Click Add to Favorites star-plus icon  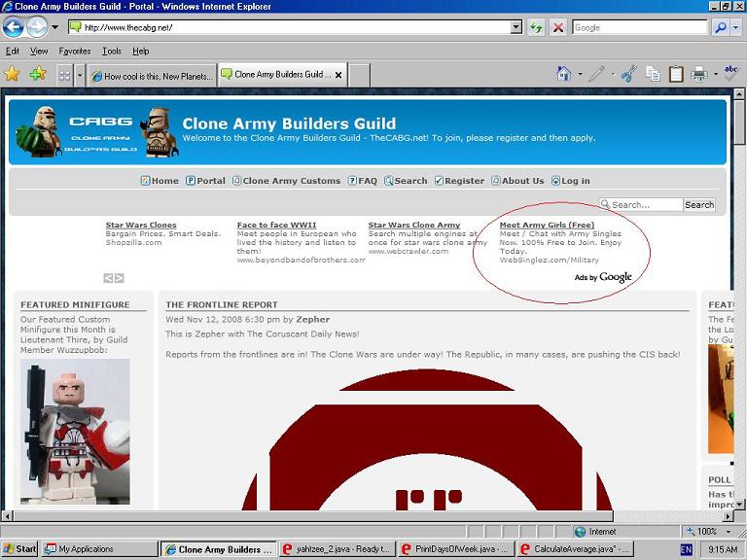click(x=38, y=74)
